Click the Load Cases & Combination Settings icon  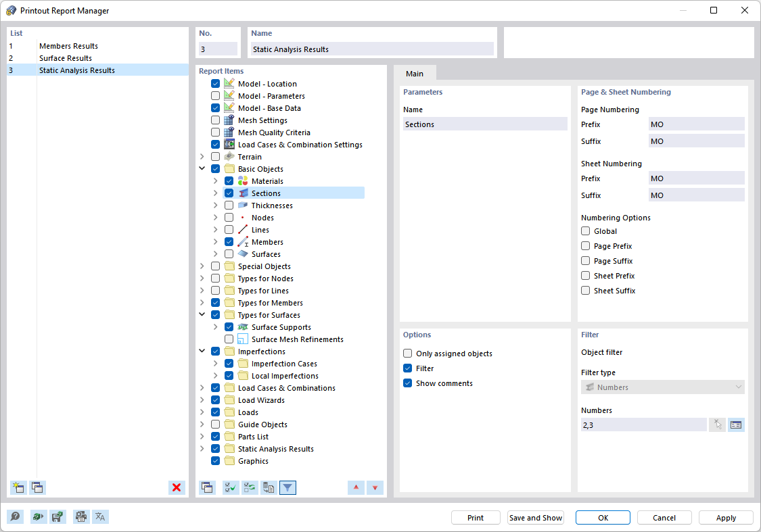[x=229, y=144]
